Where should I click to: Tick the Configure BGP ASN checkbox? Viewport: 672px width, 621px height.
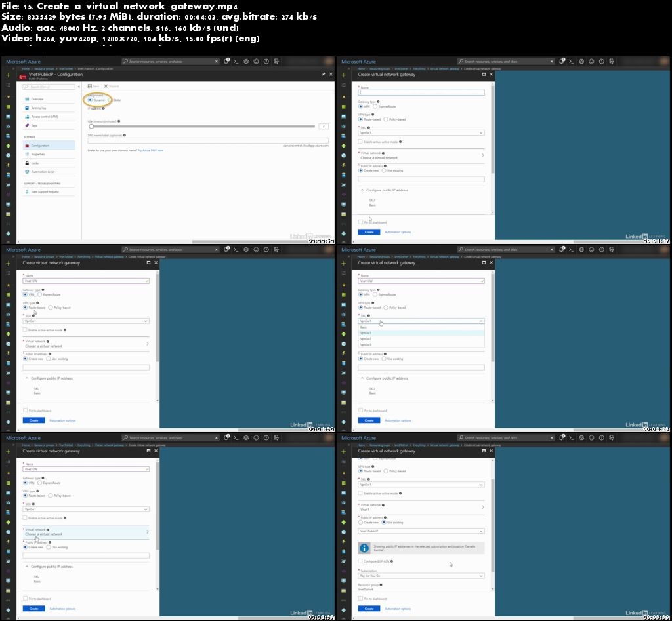(360, 561)
